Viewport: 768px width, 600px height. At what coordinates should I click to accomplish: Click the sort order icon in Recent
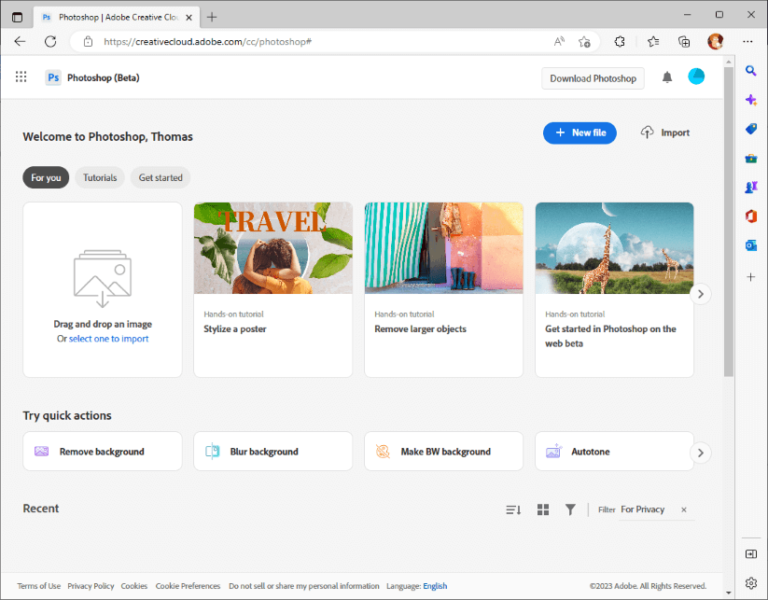tap(513, 509)
